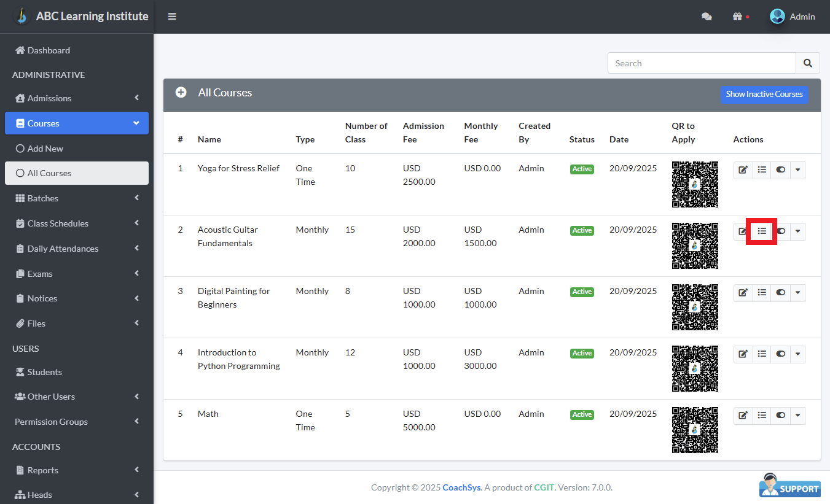Open Add New under Courses
Viewport: 830px width, 504px height.
(45, 149)
